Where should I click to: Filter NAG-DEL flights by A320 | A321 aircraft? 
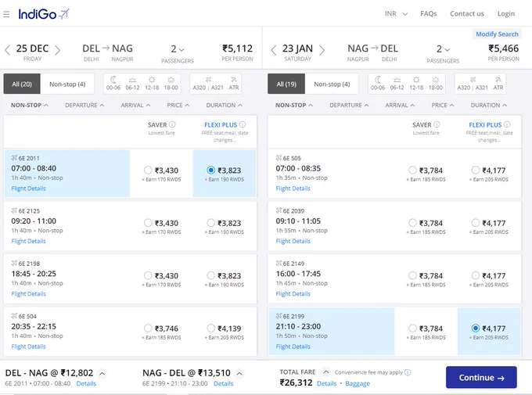click(473, 84)
